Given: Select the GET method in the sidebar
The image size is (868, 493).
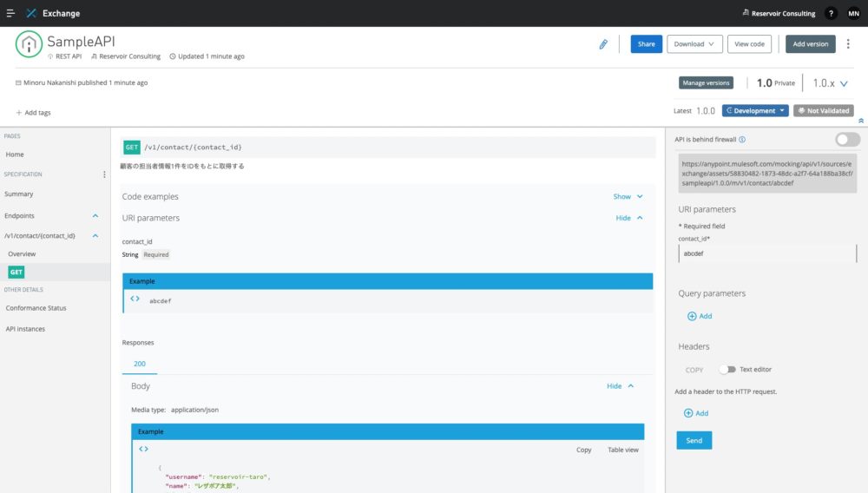Looking at the screenshot, I should [16, 272].
